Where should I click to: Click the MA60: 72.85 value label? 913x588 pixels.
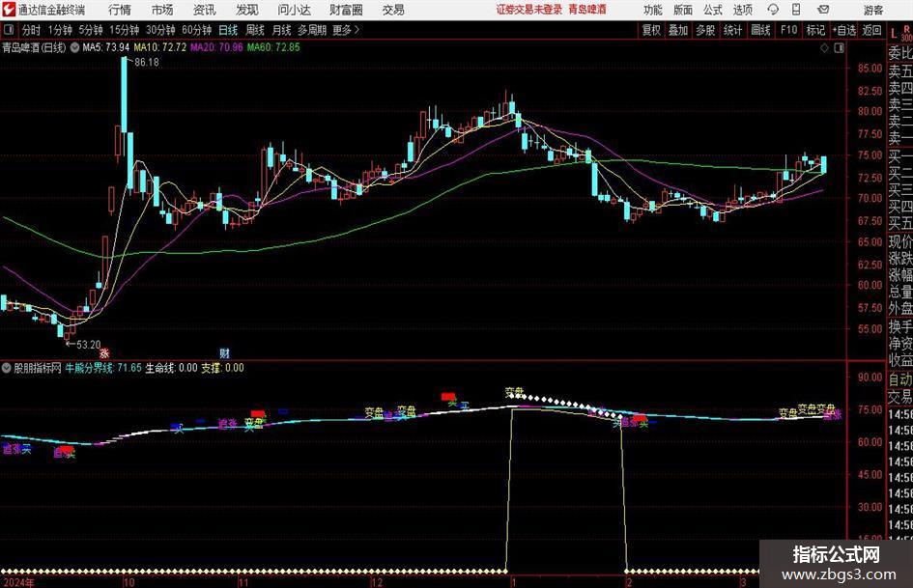[x=273, y=47]
